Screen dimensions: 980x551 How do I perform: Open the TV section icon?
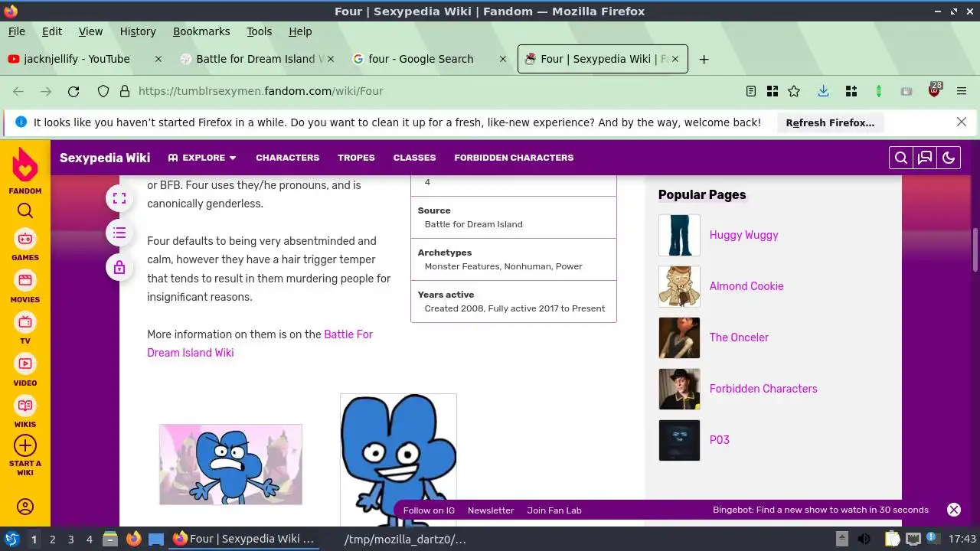click(25, 322)
